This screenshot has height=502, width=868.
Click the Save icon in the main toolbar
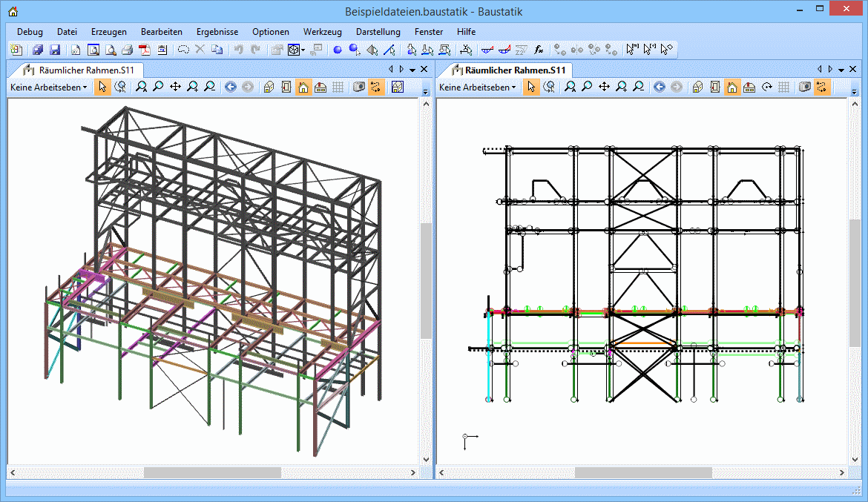pyautogui.click(x=55, y=50)
